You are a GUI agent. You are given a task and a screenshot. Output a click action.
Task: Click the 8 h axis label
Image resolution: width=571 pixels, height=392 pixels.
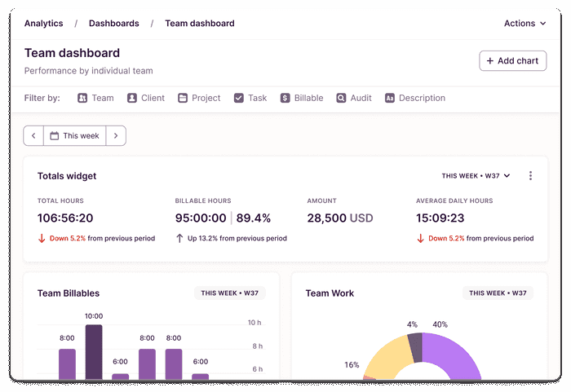(258, 346)
